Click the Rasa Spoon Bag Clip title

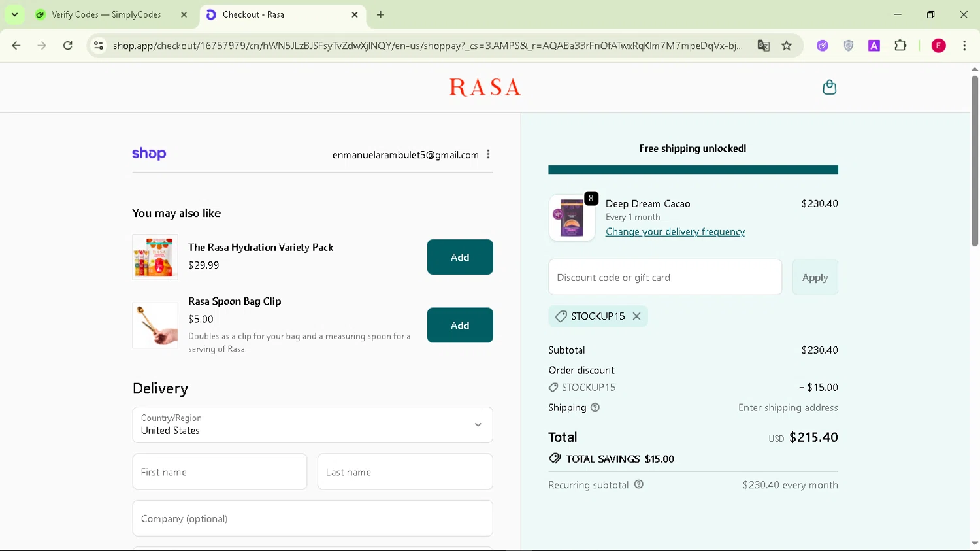click(235, 301)
